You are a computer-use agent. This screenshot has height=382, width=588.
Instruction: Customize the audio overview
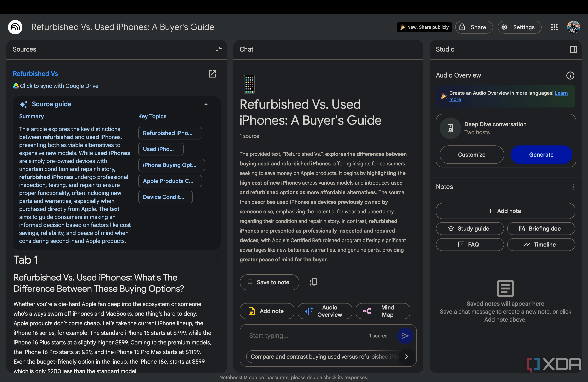point(472,154)
